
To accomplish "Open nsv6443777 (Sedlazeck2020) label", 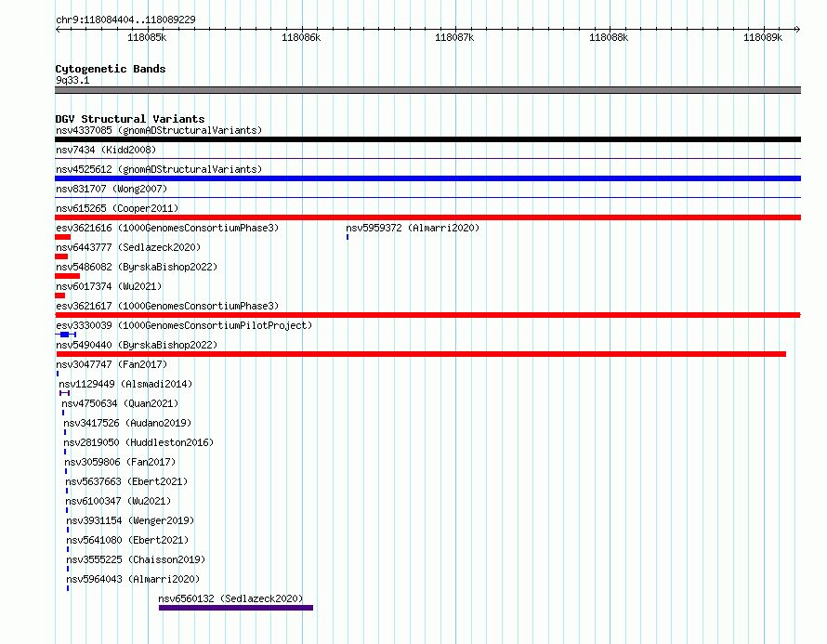I will coord(128,247).
